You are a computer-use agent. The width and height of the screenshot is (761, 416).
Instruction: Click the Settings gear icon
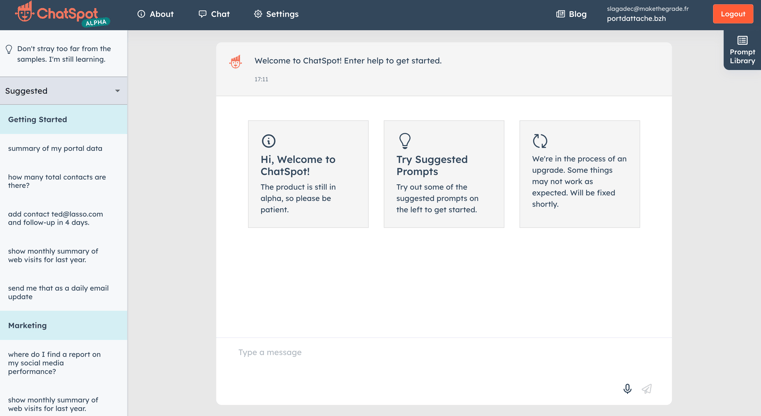click(258, 14)
